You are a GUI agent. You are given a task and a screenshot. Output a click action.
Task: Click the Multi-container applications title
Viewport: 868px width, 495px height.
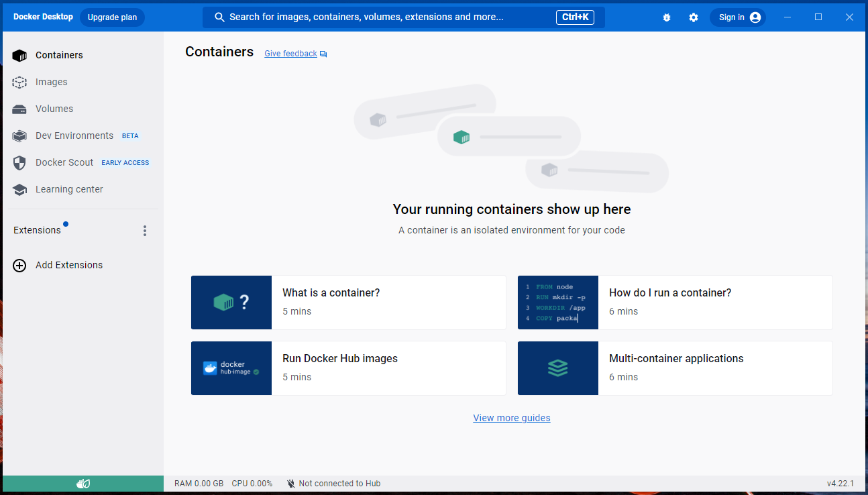(676, 358)
